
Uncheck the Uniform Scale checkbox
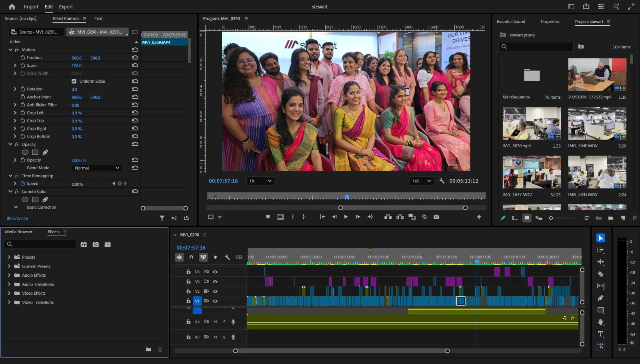(74, 81)
